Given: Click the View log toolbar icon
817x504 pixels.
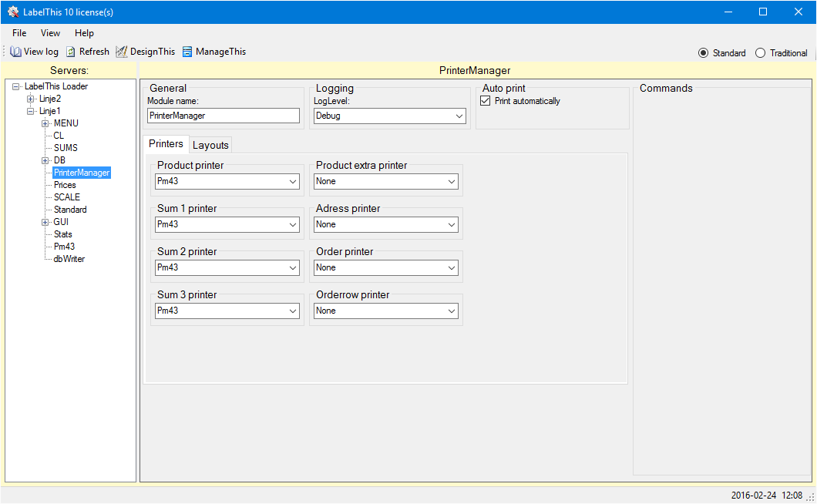Looking at the screenshot, I should [15, 52].
